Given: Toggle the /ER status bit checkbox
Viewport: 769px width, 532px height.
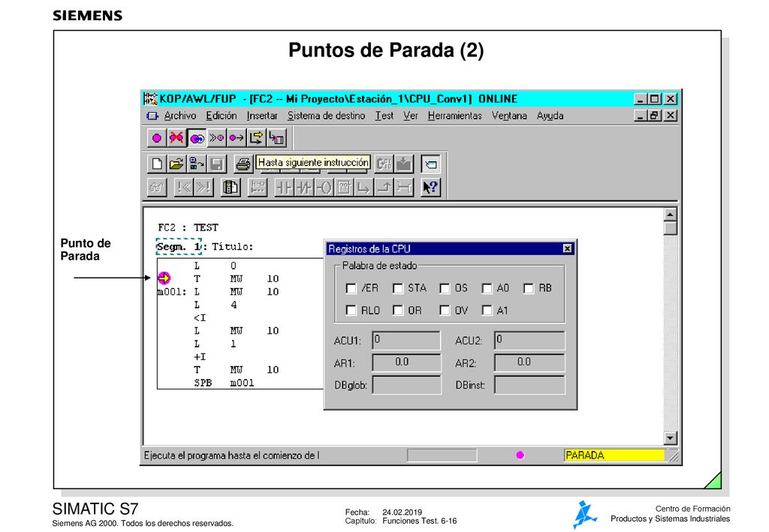Looking at the screenshot, I should [351, 288].
